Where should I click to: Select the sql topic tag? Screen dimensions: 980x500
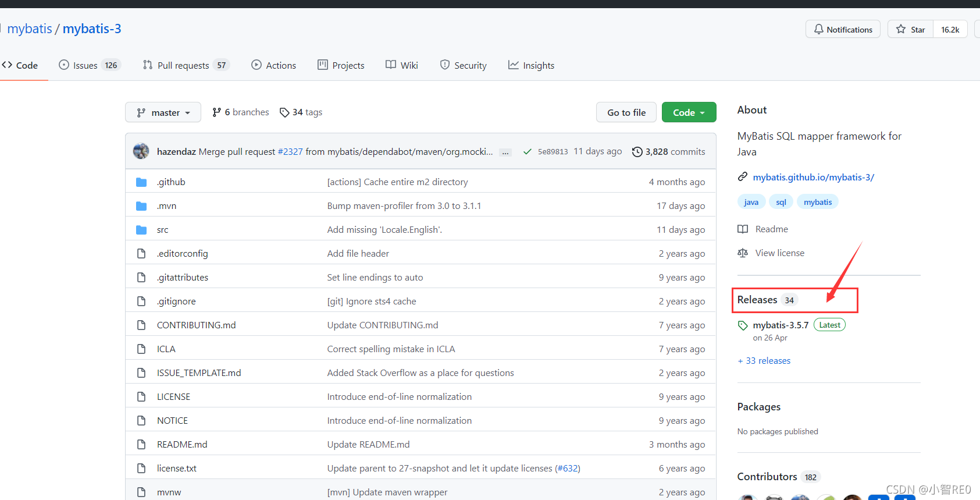[x=781, y=202]
